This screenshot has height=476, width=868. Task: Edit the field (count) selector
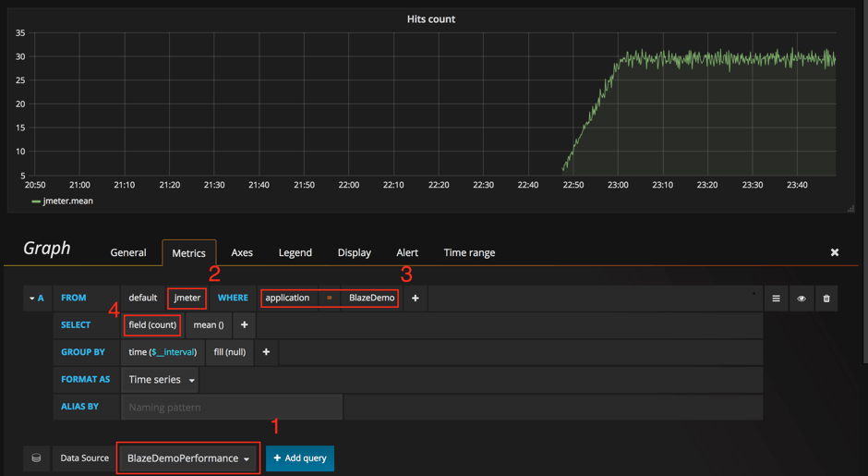(152, 325)
